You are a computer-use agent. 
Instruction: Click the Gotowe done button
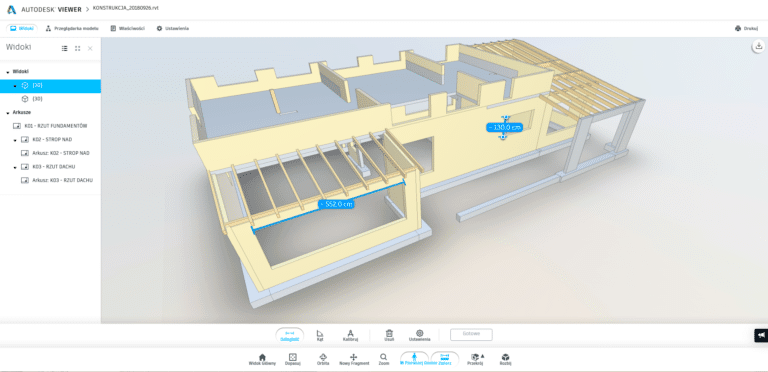coord(471,334)
